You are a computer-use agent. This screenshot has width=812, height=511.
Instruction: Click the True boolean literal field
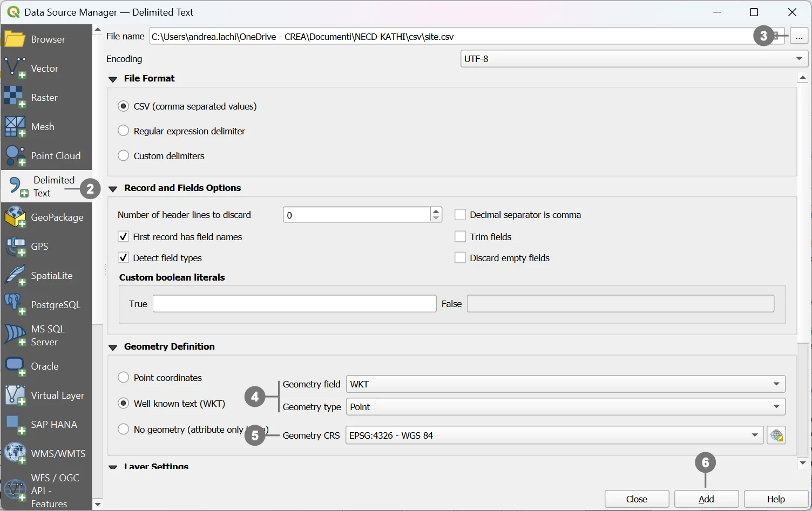(294, 304)
